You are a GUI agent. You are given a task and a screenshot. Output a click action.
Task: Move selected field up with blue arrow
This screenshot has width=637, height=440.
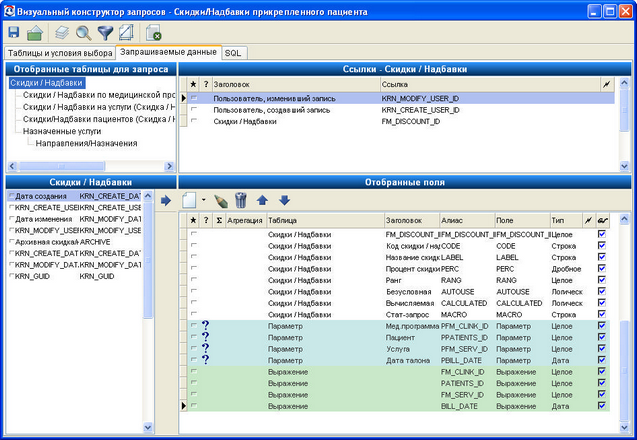[x=262, y=200]
